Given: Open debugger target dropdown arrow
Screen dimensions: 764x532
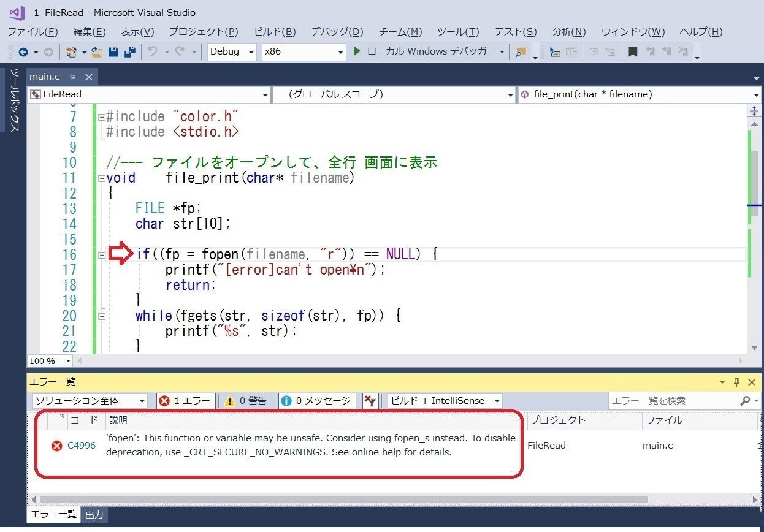Looking at the screenshot, I should pos(502,52).
